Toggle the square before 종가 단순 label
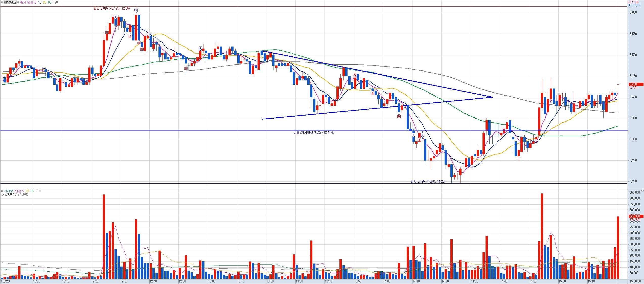Viewport: 644px width, 284px height. [18, 2]
